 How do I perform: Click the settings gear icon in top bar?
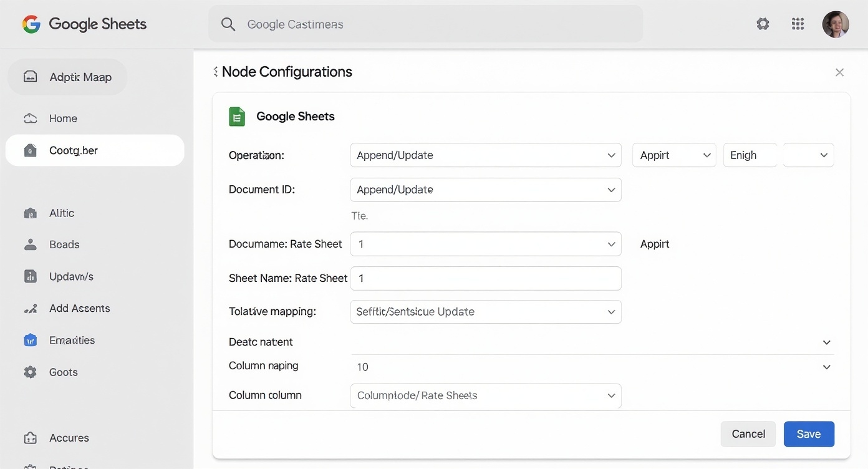pos(762,24)
